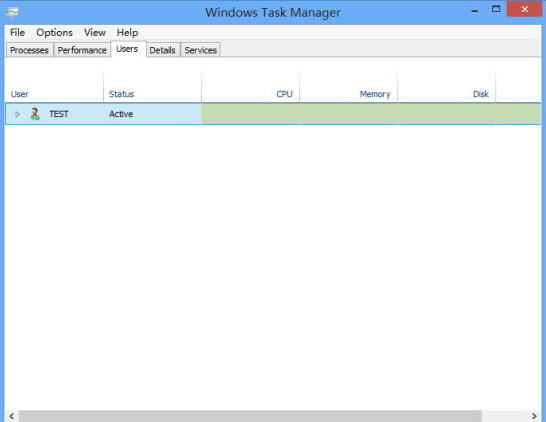Open the Help menu
Screen dimensions: 546x422
tap(127, 32)
